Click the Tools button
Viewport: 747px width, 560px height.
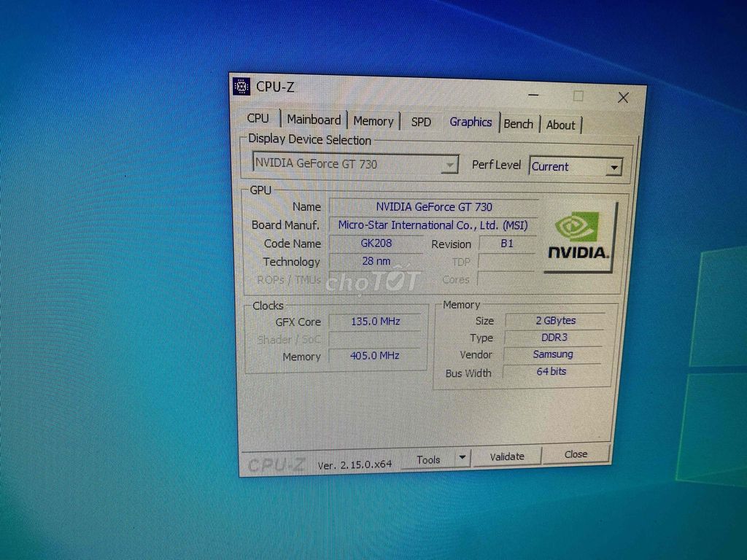(x=428, y=459)
